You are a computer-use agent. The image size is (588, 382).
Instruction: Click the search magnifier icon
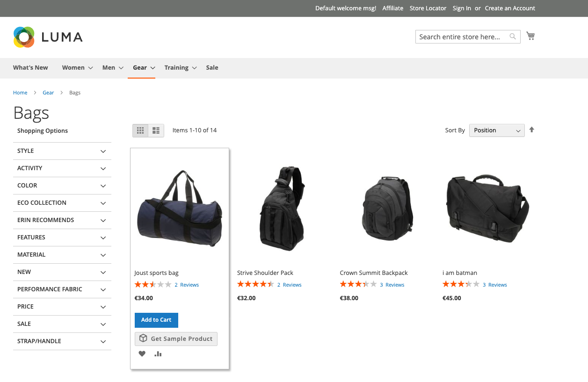coord(513,36)
